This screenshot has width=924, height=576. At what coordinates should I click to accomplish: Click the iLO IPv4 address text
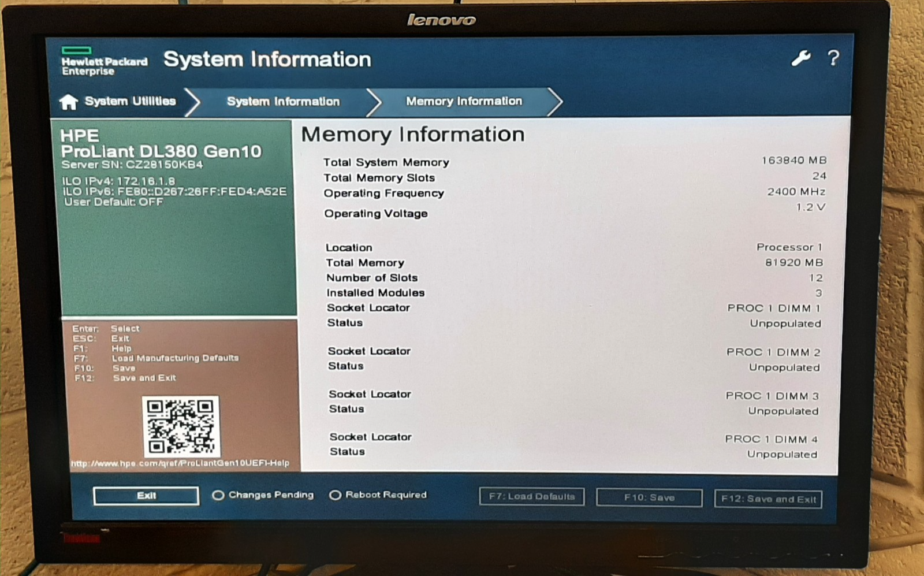(x=118, y=181)
